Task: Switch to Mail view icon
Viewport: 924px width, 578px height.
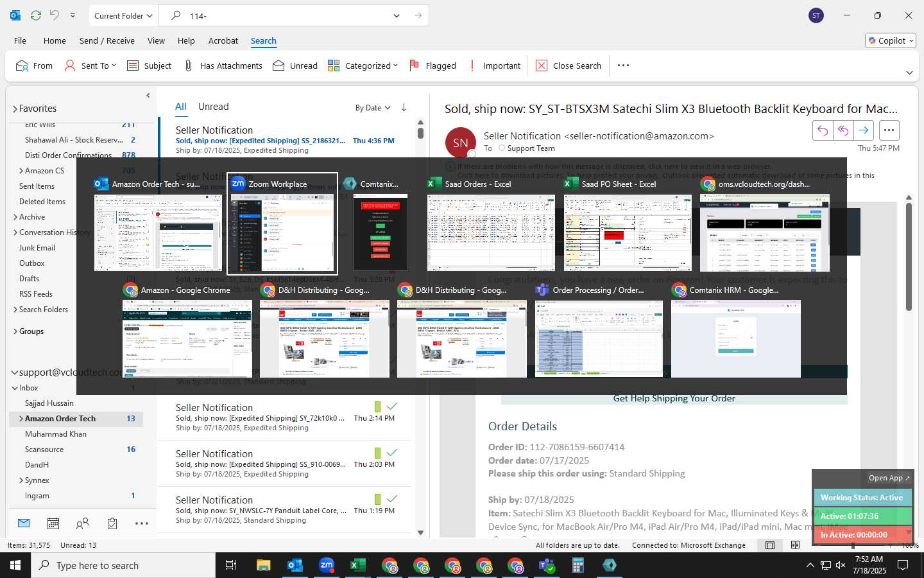Action: click(24, 523)
